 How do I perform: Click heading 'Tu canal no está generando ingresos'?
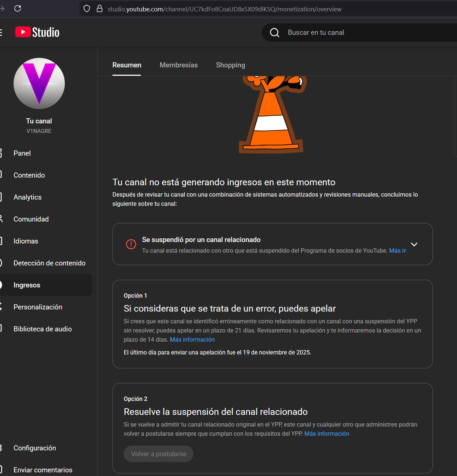point(224,182)
